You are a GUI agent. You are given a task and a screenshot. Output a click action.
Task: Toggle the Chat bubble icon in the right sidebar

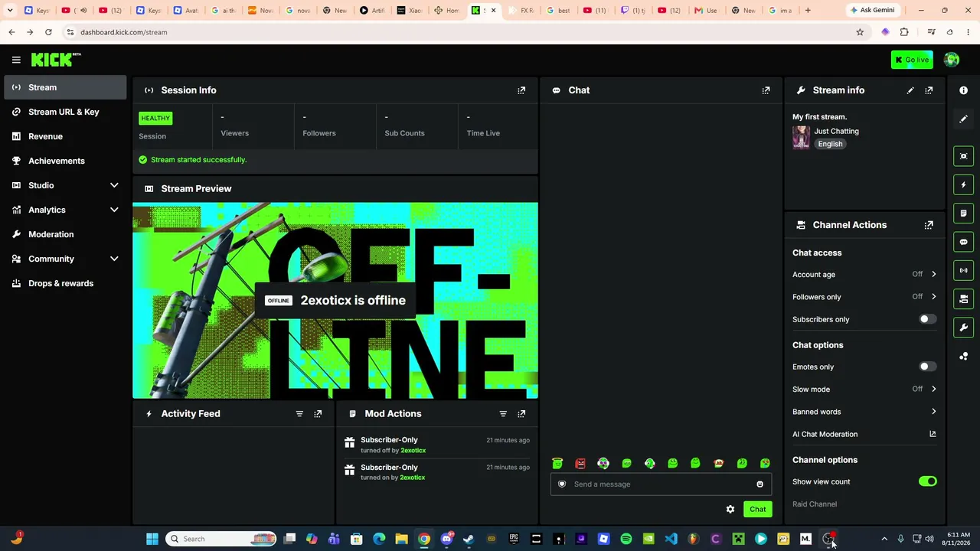pos(963,242)
